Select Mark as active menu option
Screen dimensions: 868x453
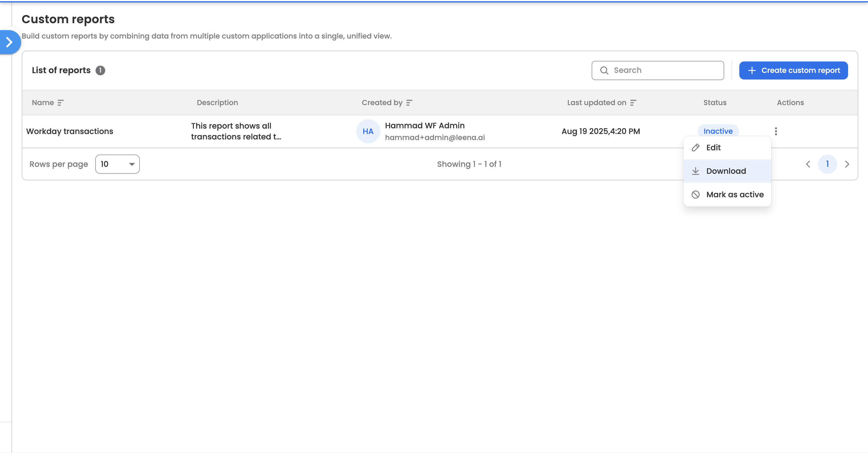[734, 195]
